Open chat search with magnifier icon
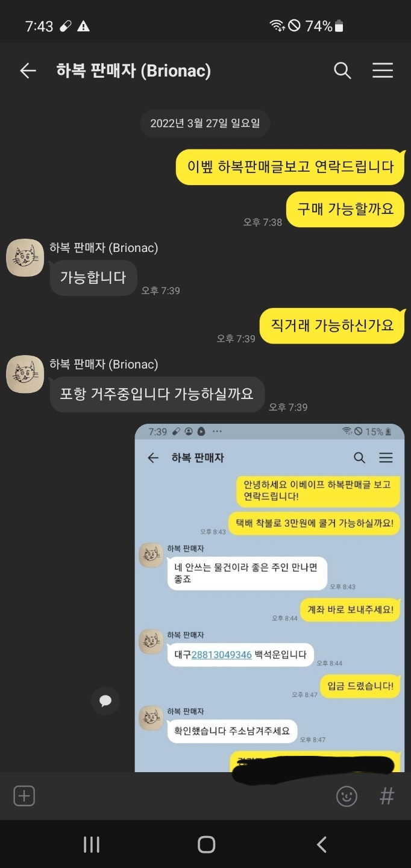 click(342, 71)
